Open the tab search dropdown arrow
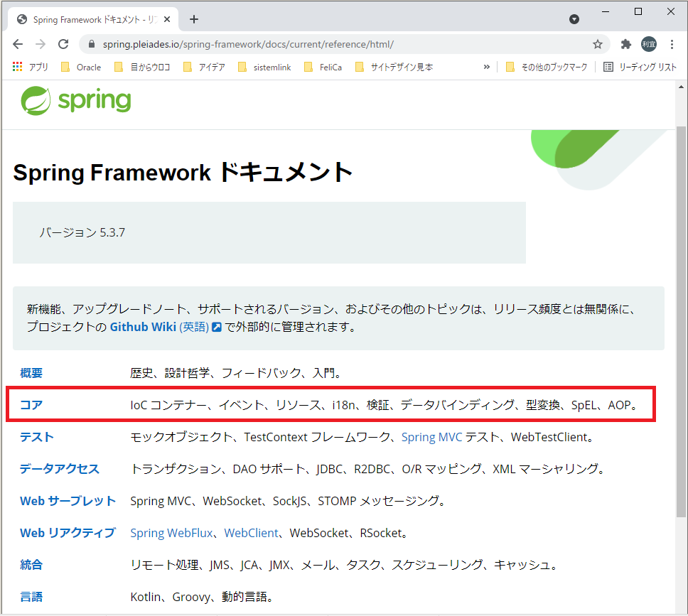Image resolution: width=688 pixels, height=616 pixels. [574, 19]
